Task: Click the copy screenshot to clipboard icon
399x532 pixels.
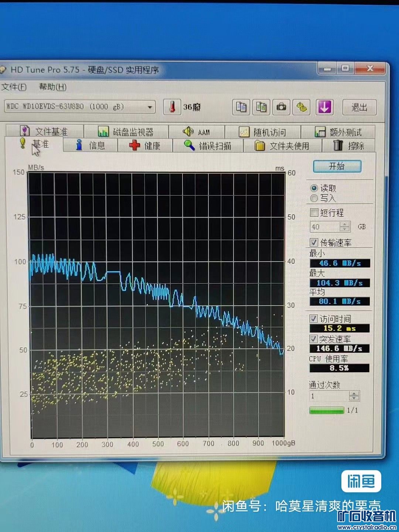Action: (x=261, y=107)
